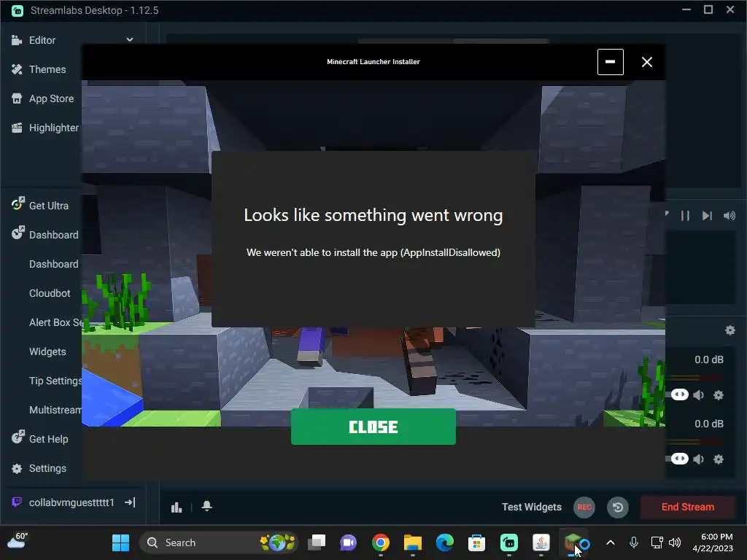
Task: Open the Editor menu item in Streamlabs
Action: (42, 40)
